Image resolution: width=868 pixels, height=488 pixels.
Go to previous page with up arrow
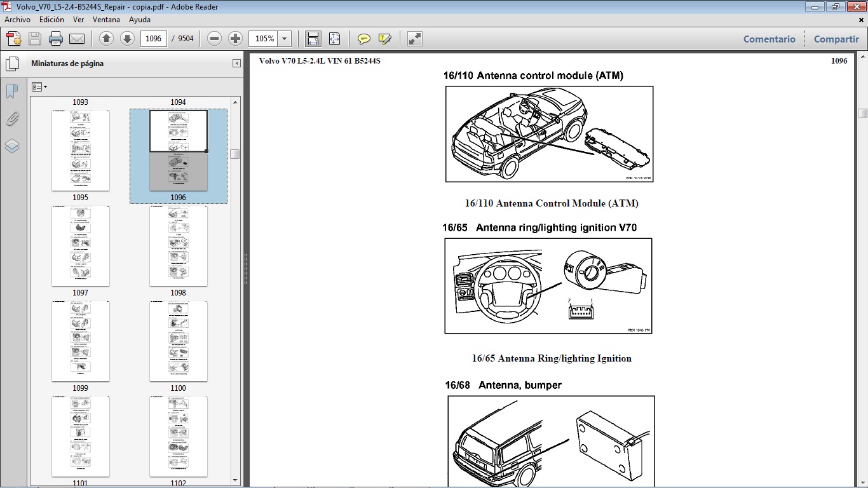[107, 39]
